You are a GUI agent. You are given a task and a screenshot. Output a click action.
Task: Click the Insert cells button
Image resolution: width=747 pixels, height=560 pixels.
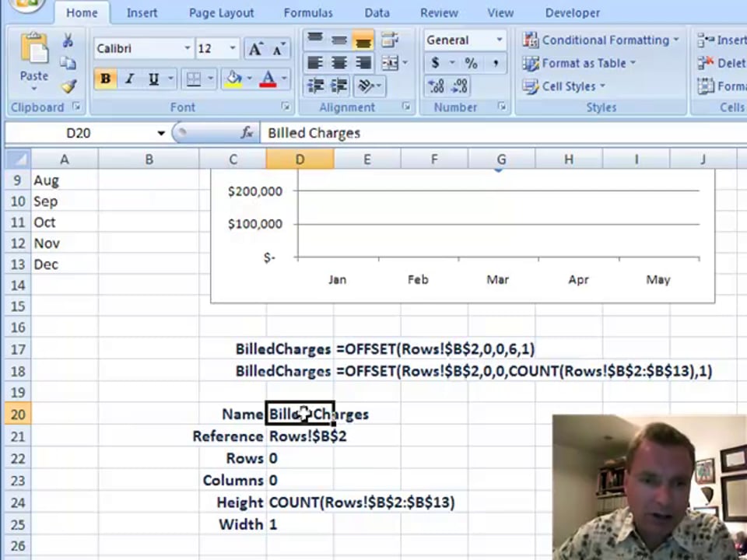click(x=721, y=40)
